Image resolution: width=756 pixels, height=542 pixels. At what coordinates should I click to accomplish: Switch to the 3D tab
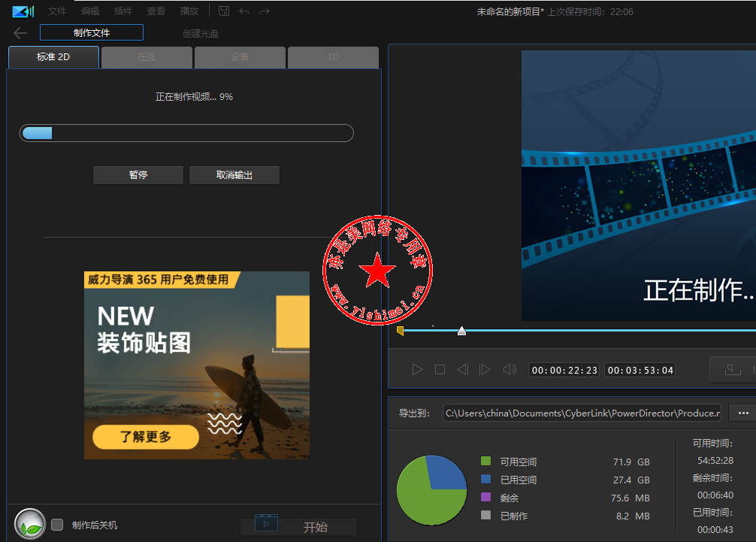[x=333, y=57]
